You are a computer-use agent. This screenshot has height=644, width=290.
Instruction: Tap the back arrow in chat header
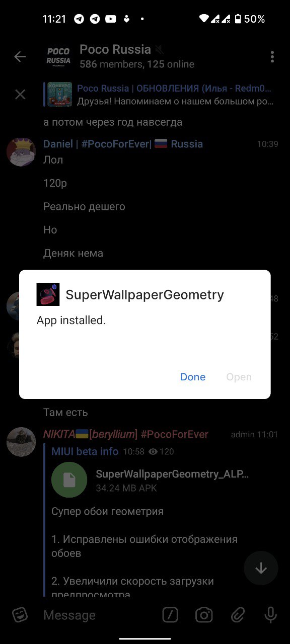20,57
